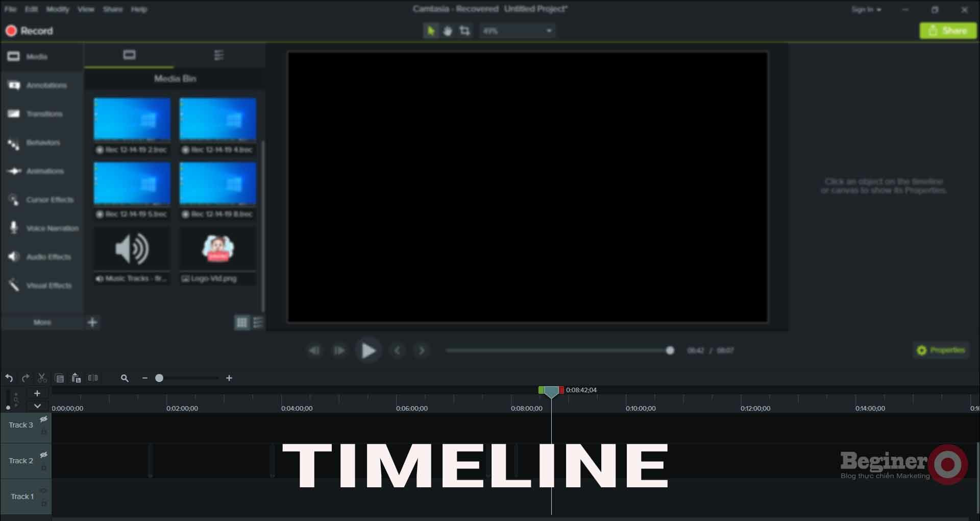Open the Sign In dropdown
980x521 pixels.
[866, 9]
